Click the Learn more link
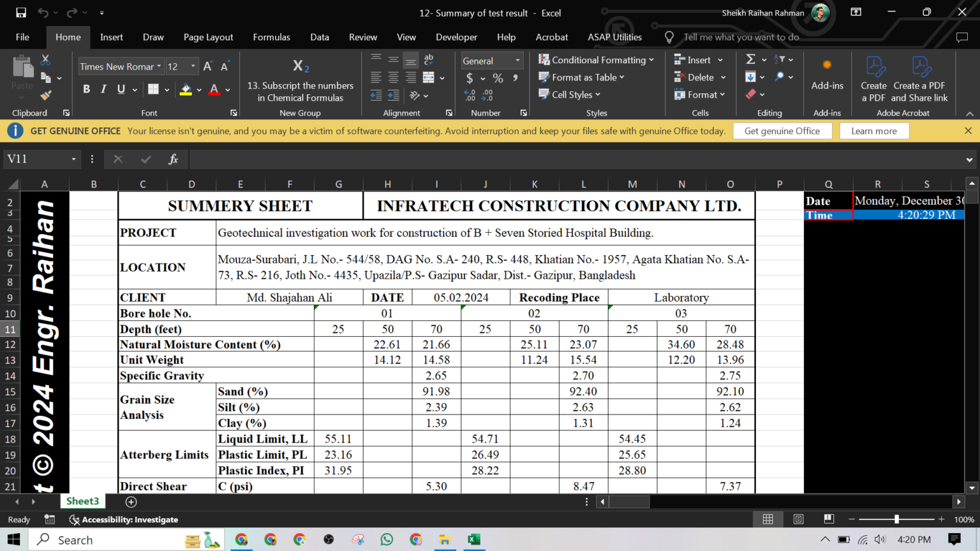The height and width of the screenshot is (551, 980). (874, 131)
